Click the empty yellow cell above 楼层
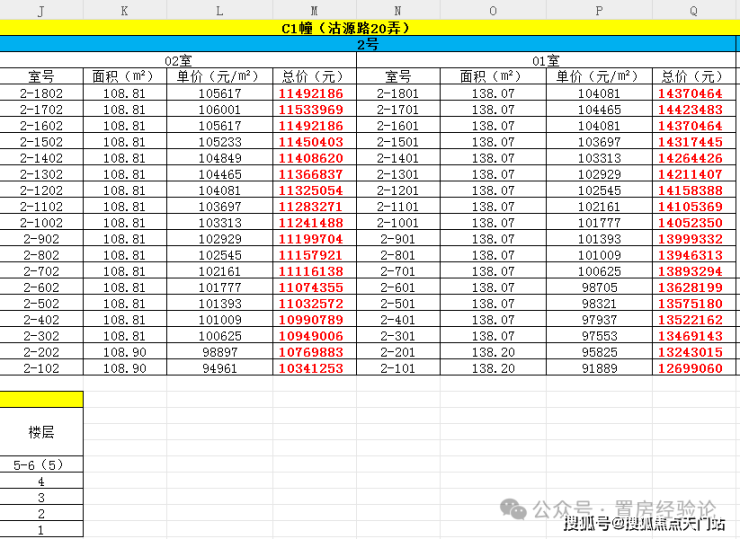The width and height of the screenshot is (740, 539). pyautogui.click(x=42, y=399)
